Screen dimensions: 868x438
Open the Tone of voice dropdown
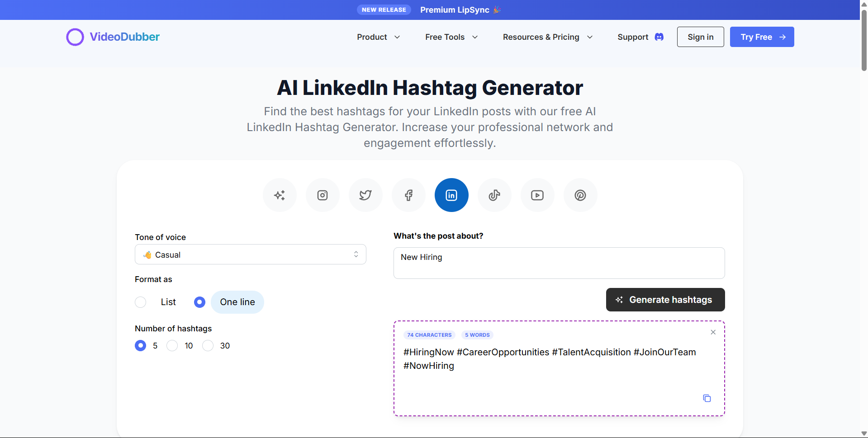(251, 254)
